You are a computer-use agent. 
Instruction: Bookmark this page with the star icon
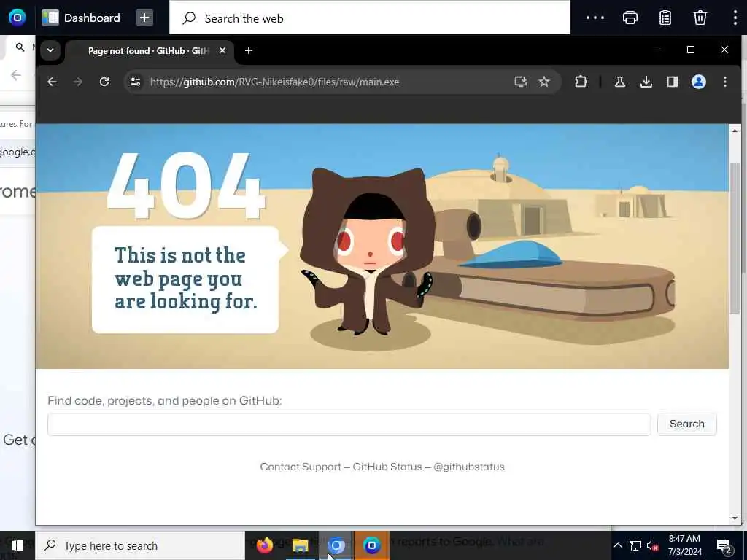544,82
